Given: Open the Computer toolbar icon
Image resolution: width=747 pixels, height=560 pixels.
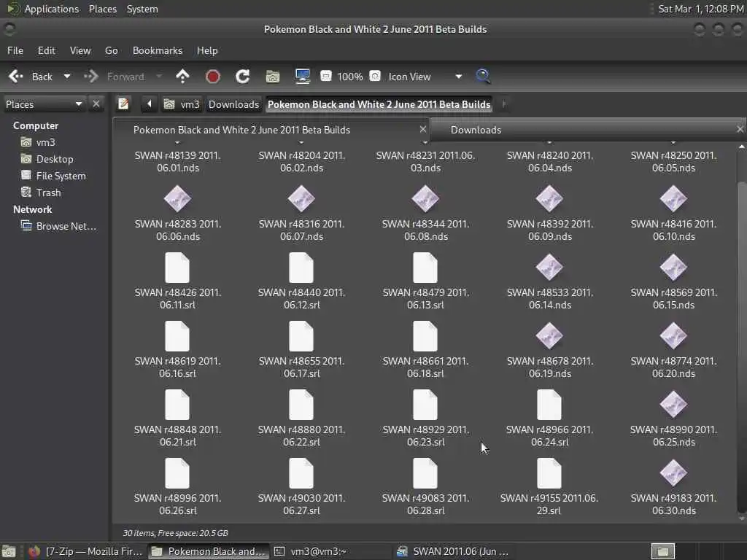Looking at the screenshot, I should [303, 76].
